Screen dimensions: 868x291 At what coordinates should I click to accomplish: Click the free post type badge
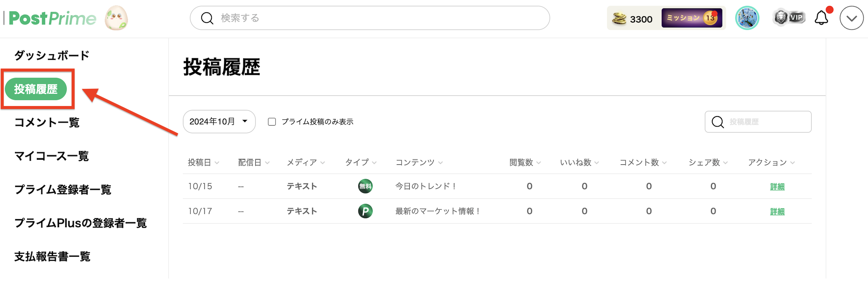365,186
